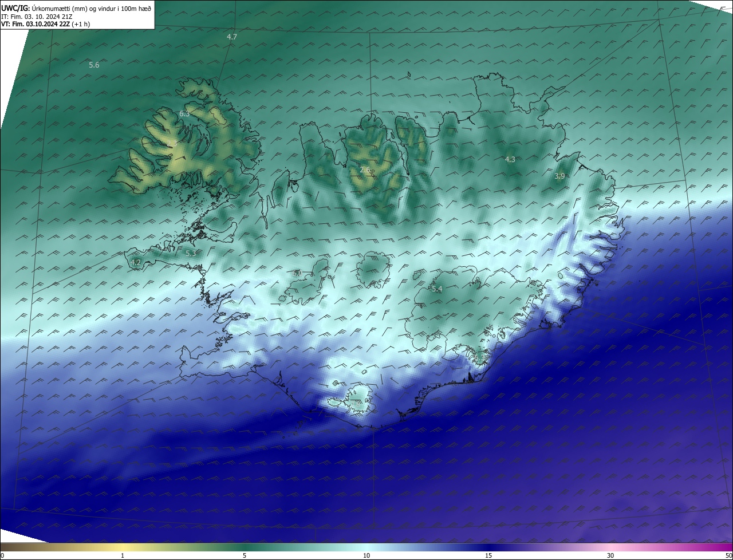The width and height of the screenshot is (733, 560).
Task: Click the 4.7 value label on the map
Action: point(232,37)
